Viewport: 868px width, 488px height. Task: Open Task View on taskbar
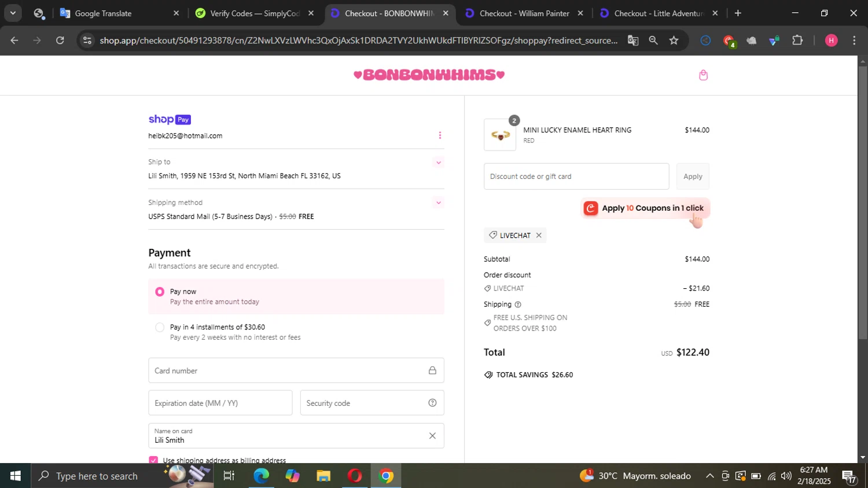click(x=229, y=476)
